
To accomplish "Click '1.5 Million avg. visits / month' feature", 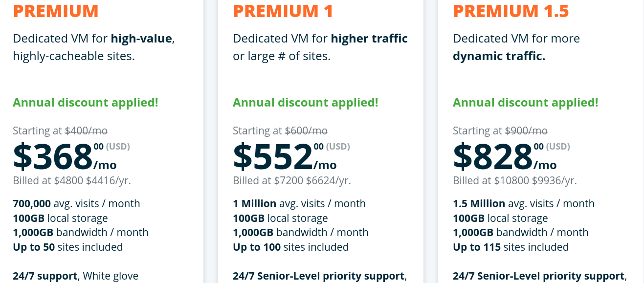I will click(x=524, y=204).
